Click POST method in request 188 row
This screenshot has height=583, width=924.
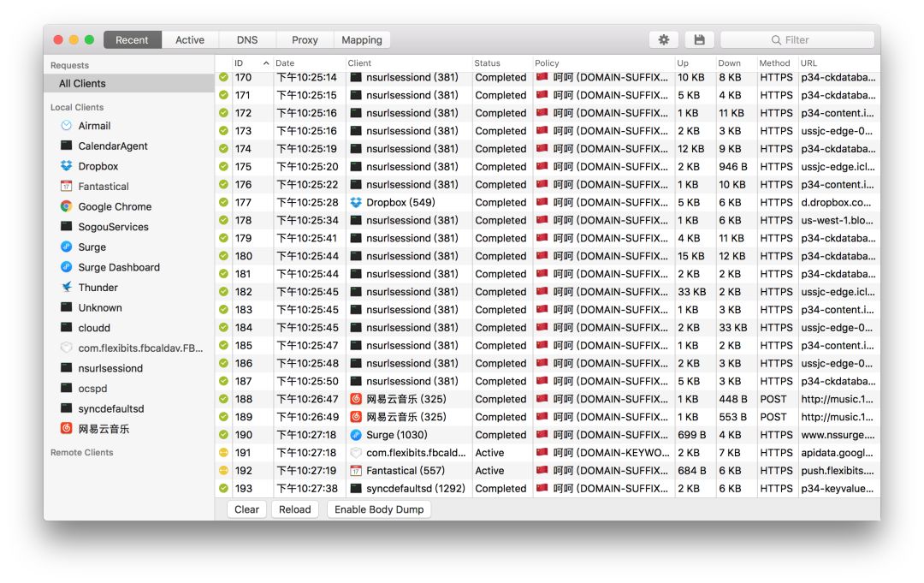point(773,399)
